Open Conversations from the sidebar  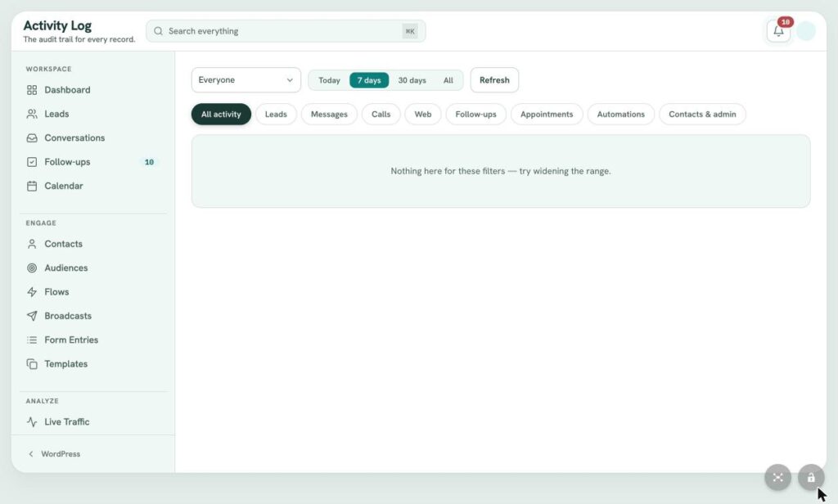(x=92, y=138)
